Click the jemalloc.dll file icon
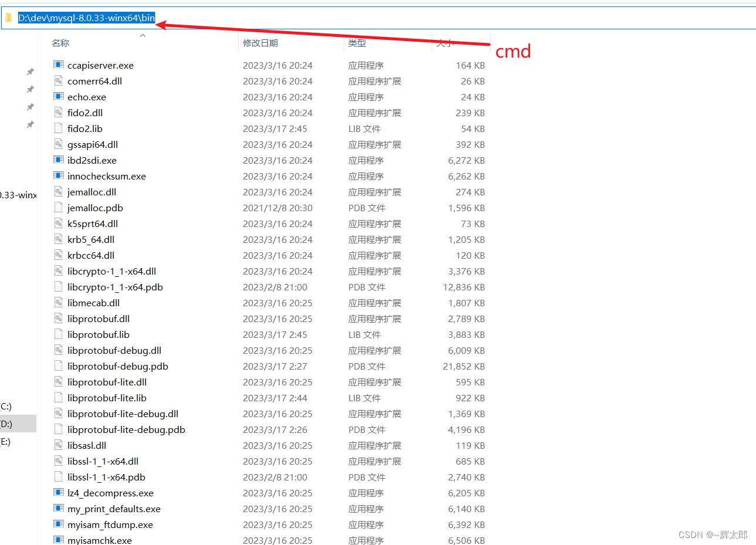Screen dimensions: 756x545 pyautogui.click(x=59, y=191)
